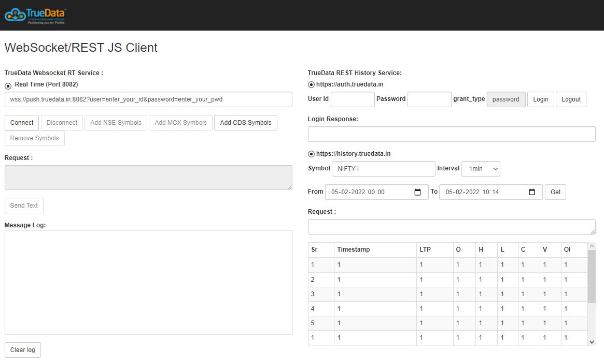The image size is (604, 364).
Task: Focus the Password field
Action: click(429, 99)
